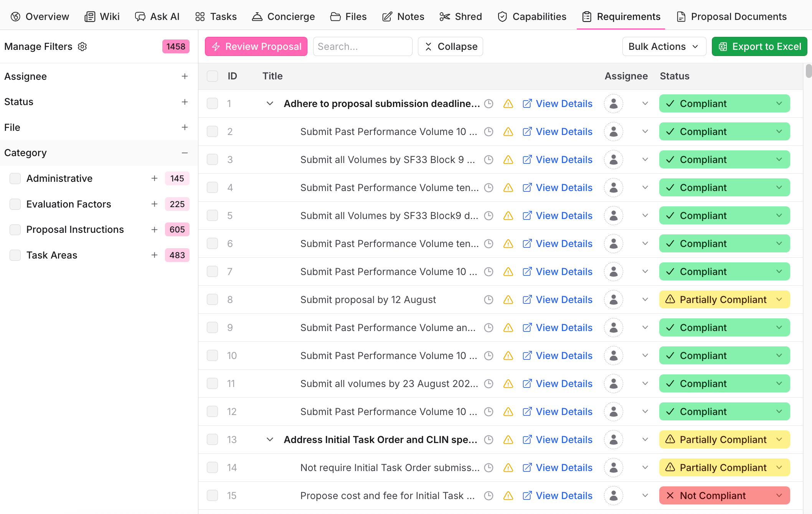Check the Administrative category checkbox
The width and height of the screenshot is (812, 514).
tap(15, 178)
